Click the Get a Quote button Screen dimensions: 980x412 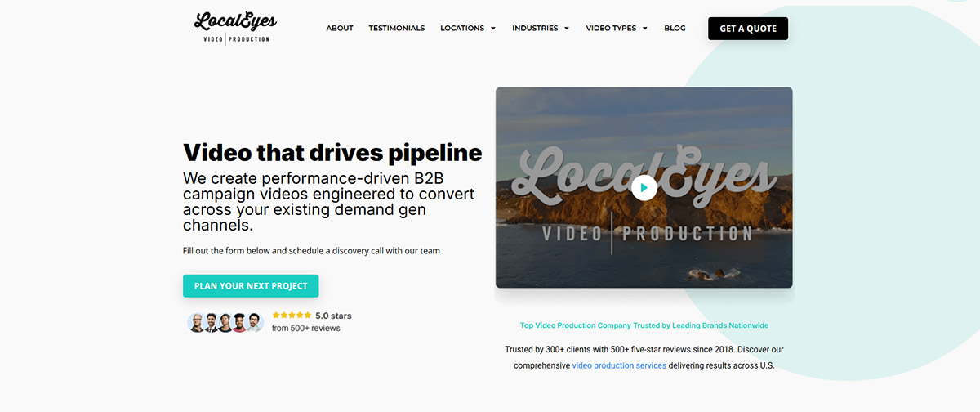click(748, 29)
